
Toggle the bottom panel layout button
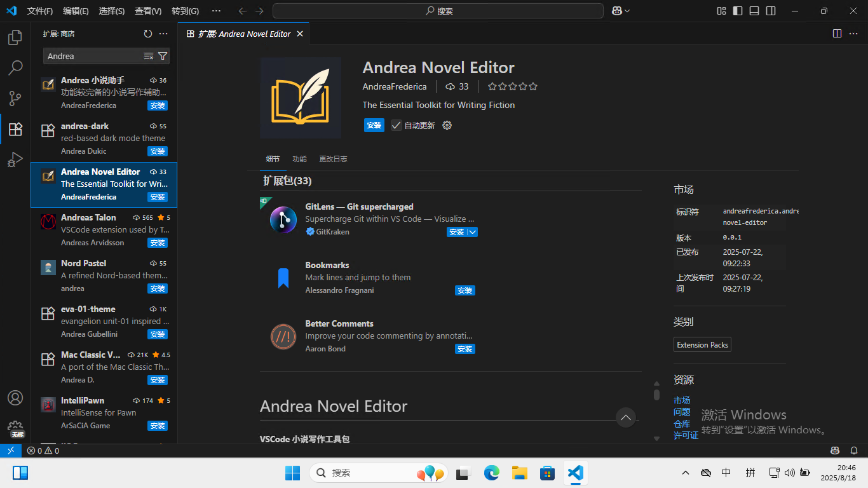point(754,11)
